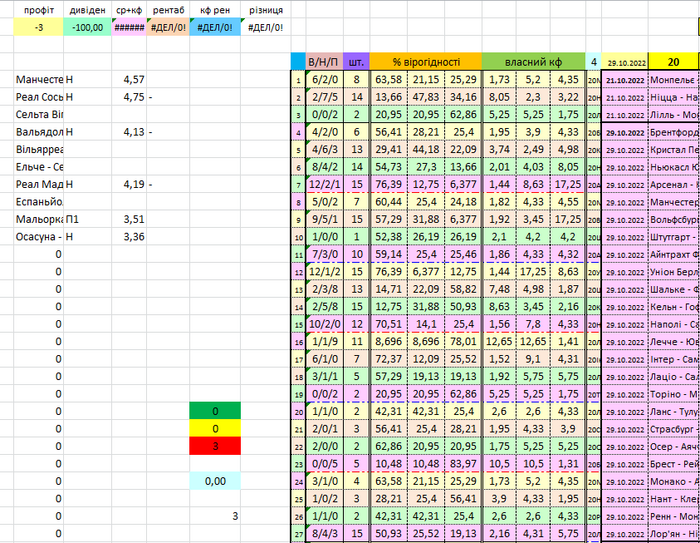Click the 'різниця' header cell

click(266, 10)
